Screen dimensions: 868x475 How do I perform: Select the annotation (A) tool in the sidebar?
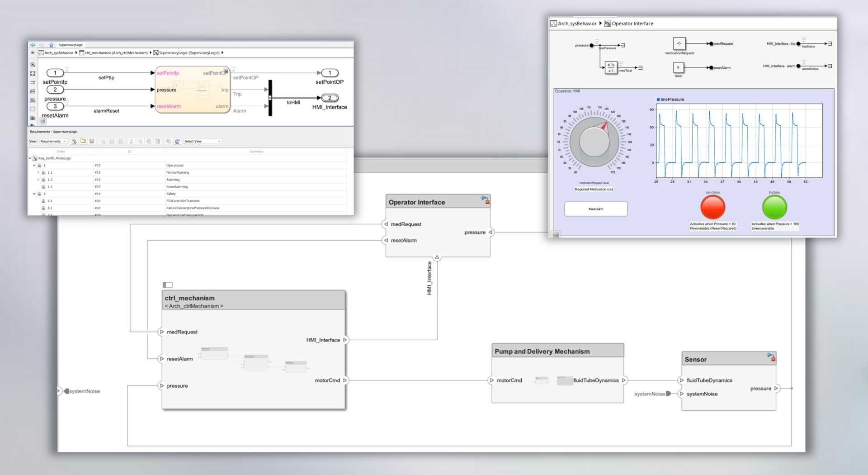33,91
